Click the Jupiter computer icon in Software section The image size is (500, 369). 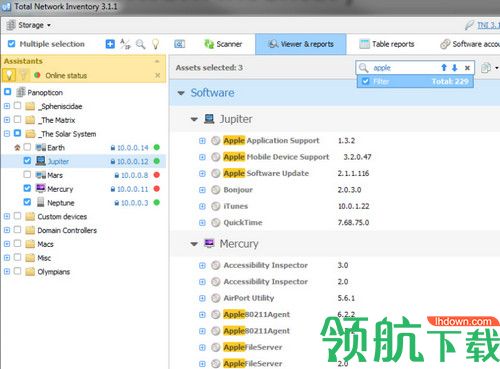click(209, 119)
